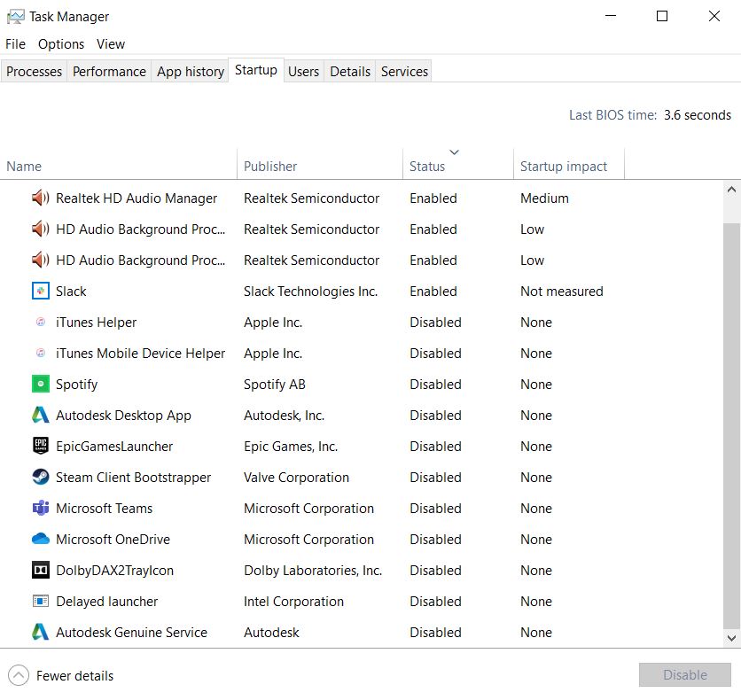Select the "Slack" entry name

point(71,292)
